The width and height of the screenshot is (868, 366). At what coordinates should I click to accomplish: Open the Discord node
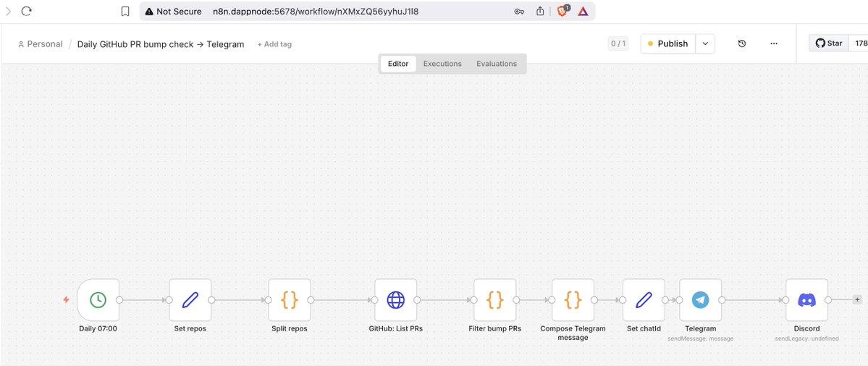point(806,300)
